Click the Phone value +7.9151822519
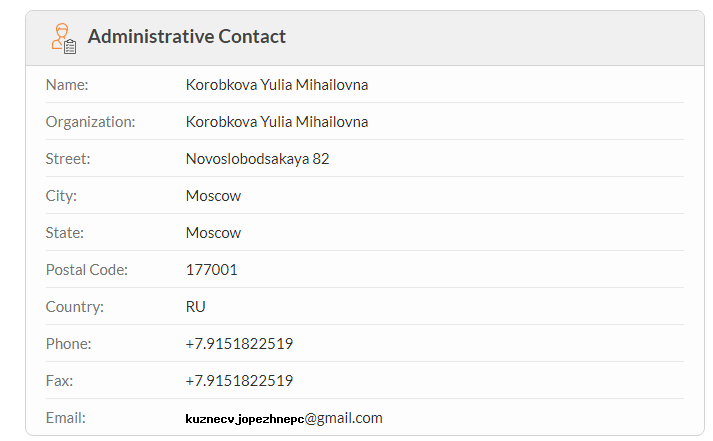 239,344
